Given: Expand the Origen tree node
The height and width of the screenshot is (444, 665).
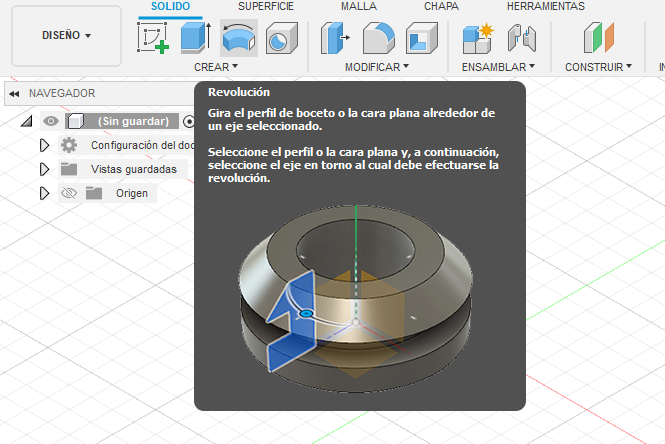Looking at the screenshot, I should (44, 193).
